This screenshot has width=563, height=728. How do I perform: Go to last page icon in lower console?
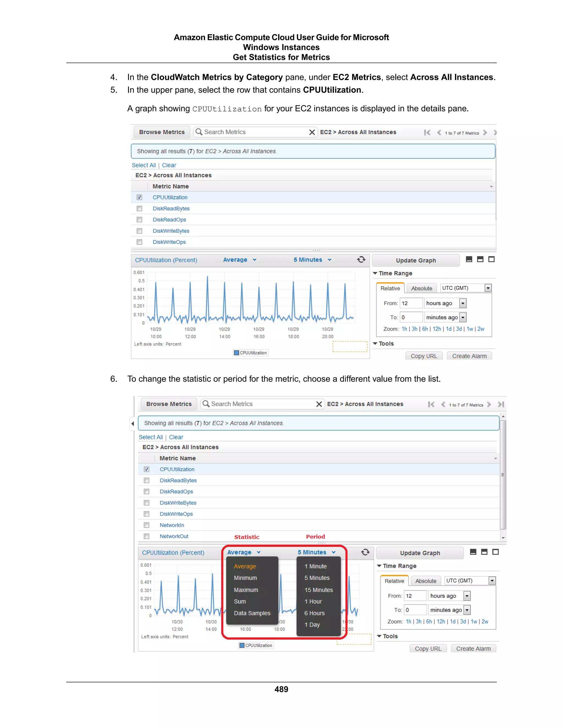(501, 404)
